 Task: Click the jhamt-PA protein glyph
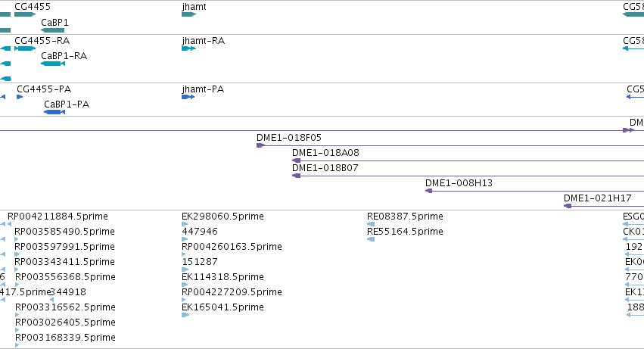click(188, 97)
